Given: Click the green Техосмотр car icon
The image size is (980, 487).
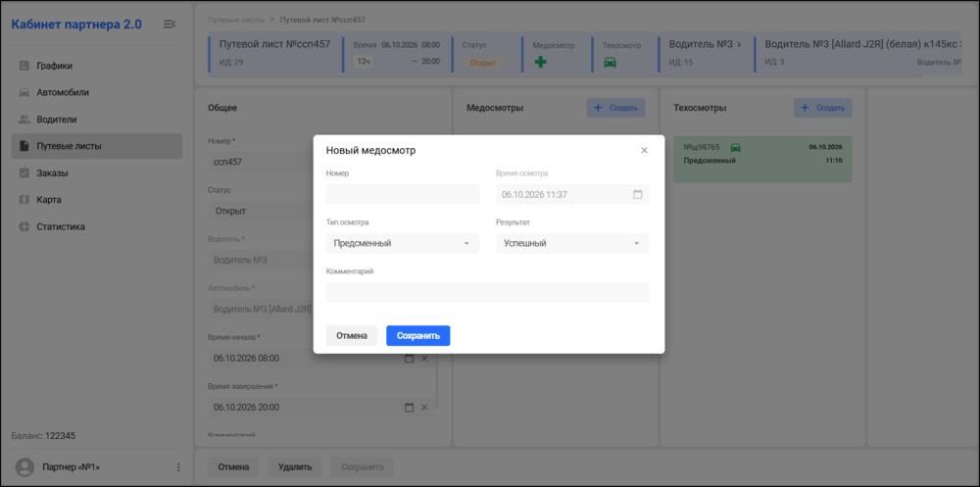Looking at the screenshot, I should click(610, 62).
